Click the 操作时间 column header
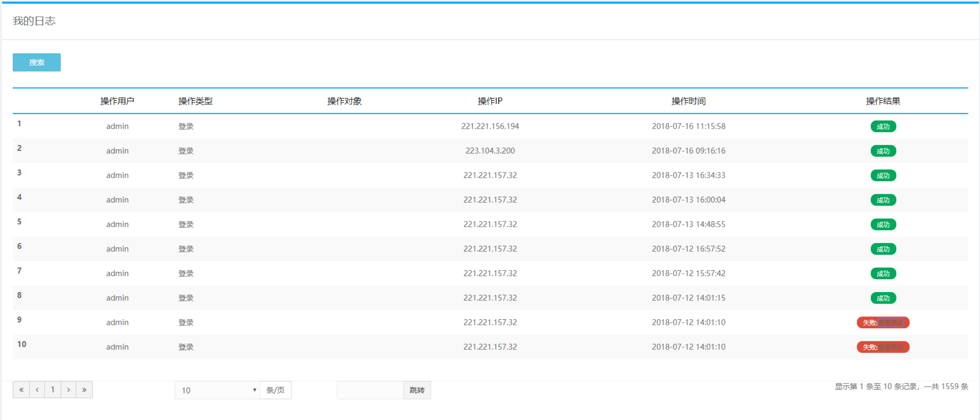 pos(688,101)
